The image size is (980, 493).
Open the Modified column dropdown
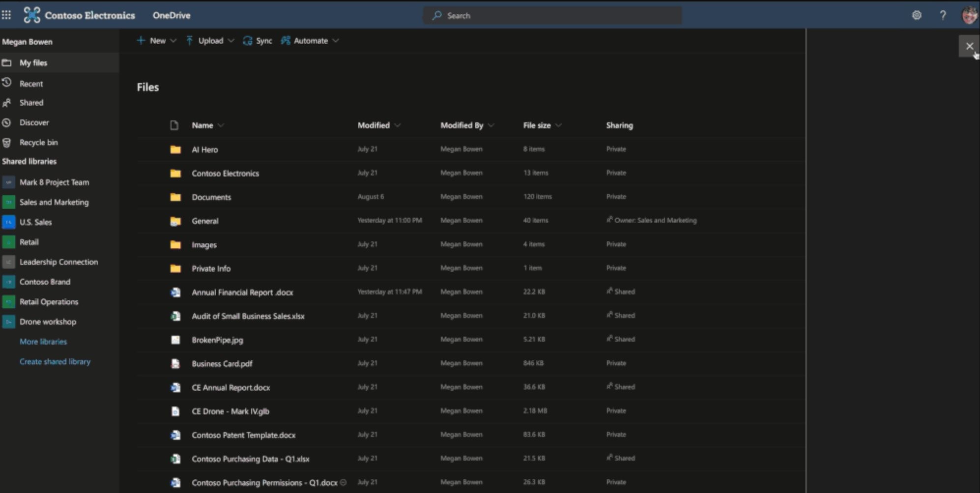(x=398, y=125)
